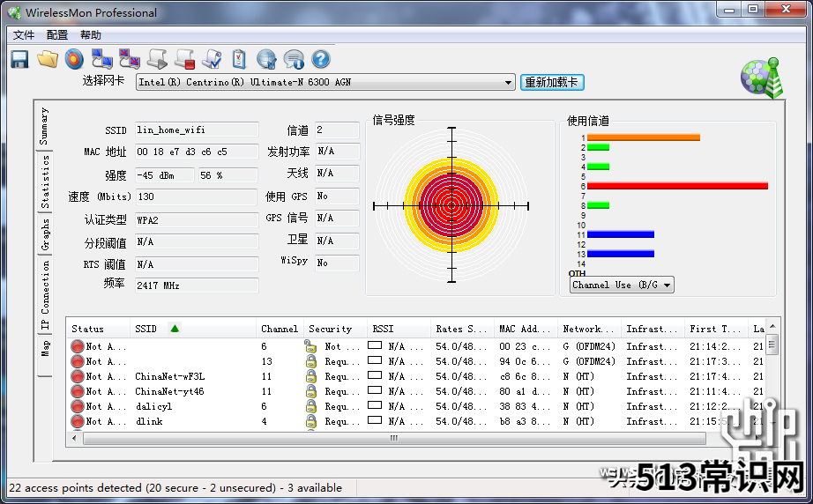The image size is (813, 504).
Task: Click the padlock icon in the dalicyl row
Action: [311, 406]
